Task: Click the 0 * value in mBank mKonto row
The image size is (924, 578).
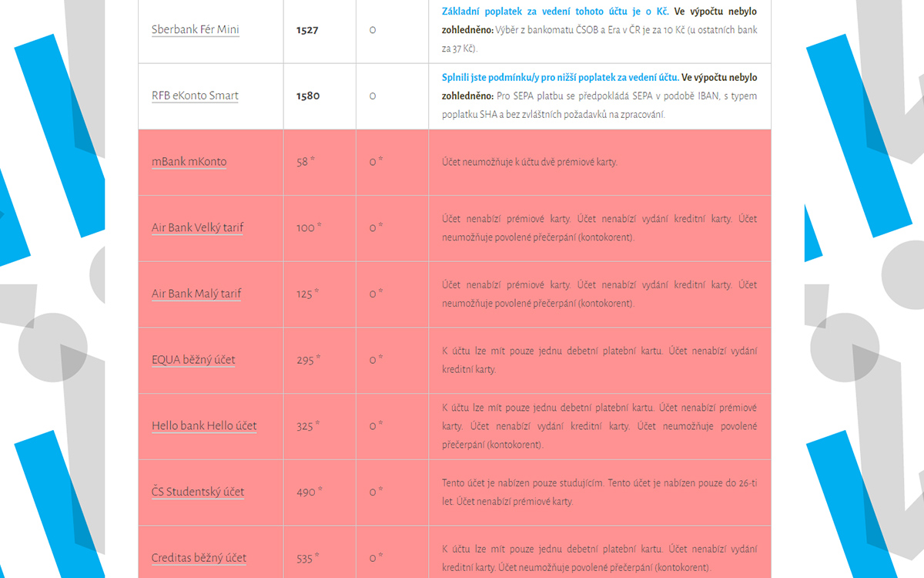Action: [x=376, y=162]
